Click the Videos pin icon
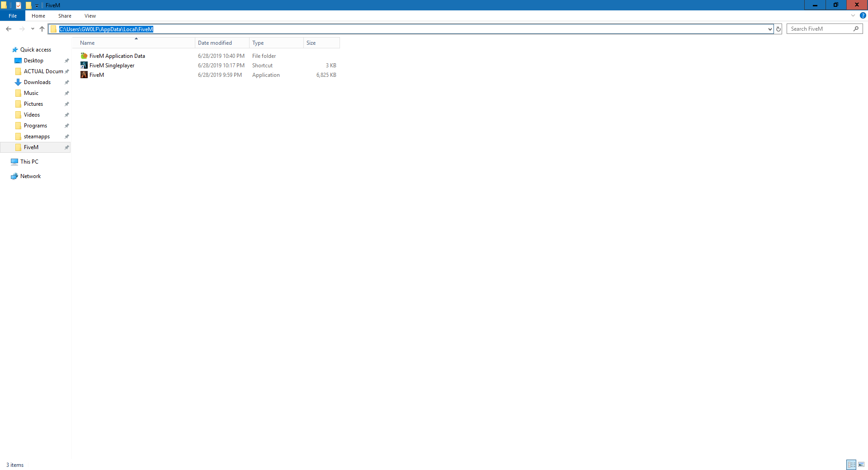This screenshot has width=868, height=470. tap(67, 115)
